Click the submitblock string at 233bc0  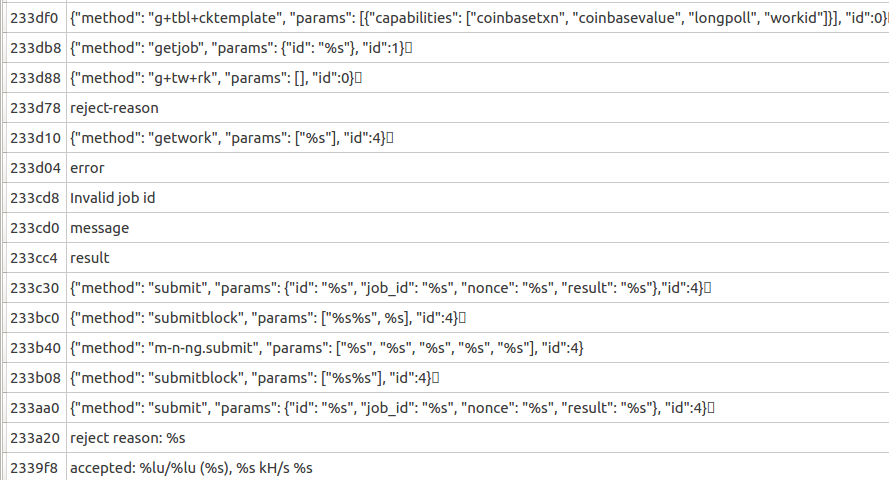point(268,318)
